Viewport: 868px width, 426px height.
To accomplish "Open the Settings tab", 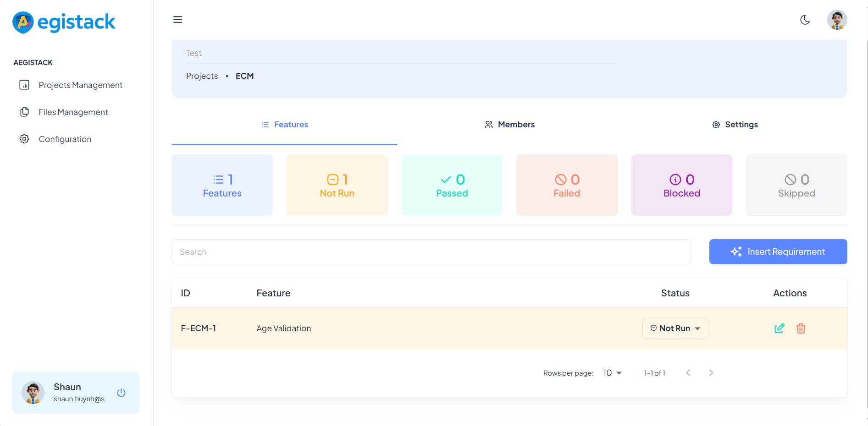I will coord(735,124).
